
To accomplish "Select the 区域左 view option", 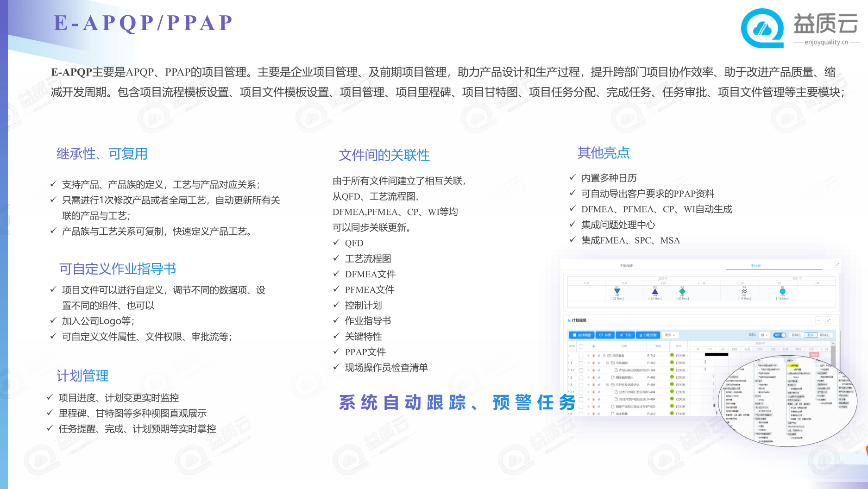I will [x=797, y=335].
